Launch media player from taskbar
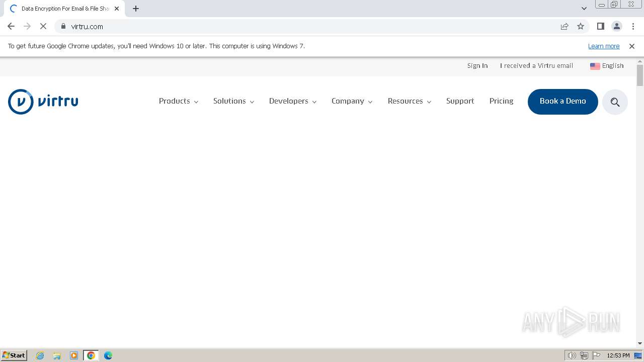 [74, 355]
